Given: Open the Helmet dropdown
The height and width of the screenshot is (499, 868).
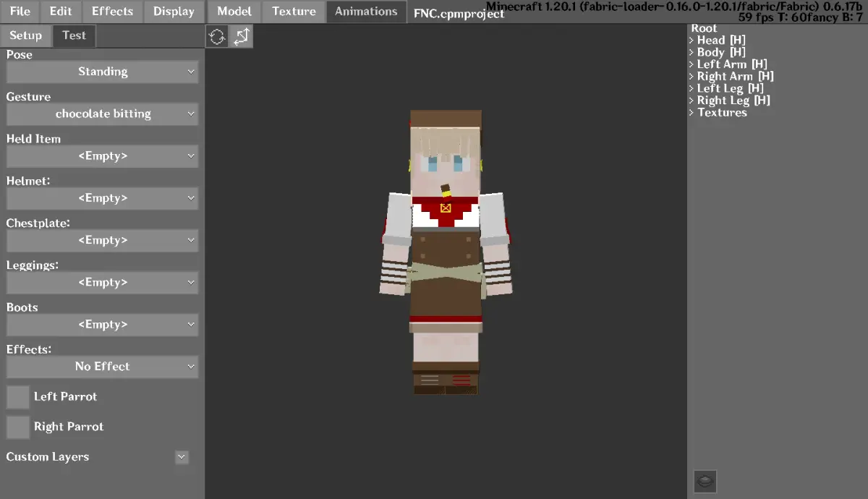Looking at the screenshot, I should click(102, 198).
